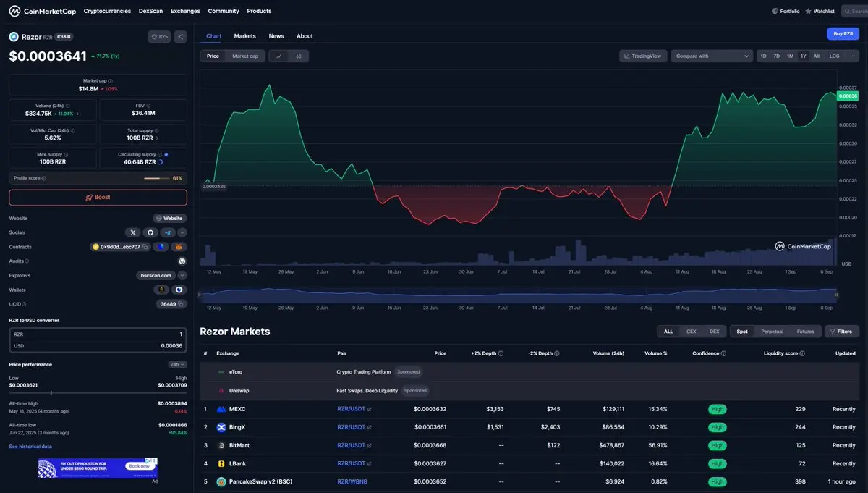Select the Chart tab
The height and width of the screenshot is (493, 868).
click(x=214, y=35)
